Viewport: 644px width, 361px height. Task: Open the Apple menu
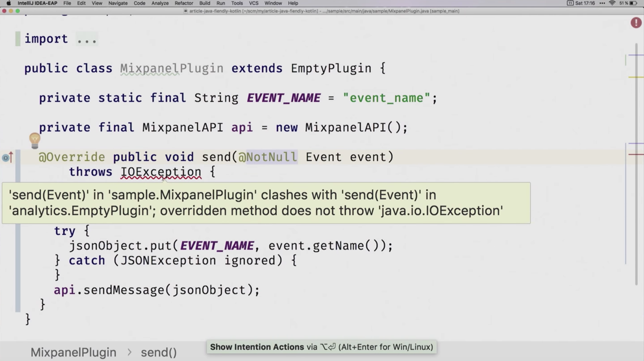[x=9, y=3]
